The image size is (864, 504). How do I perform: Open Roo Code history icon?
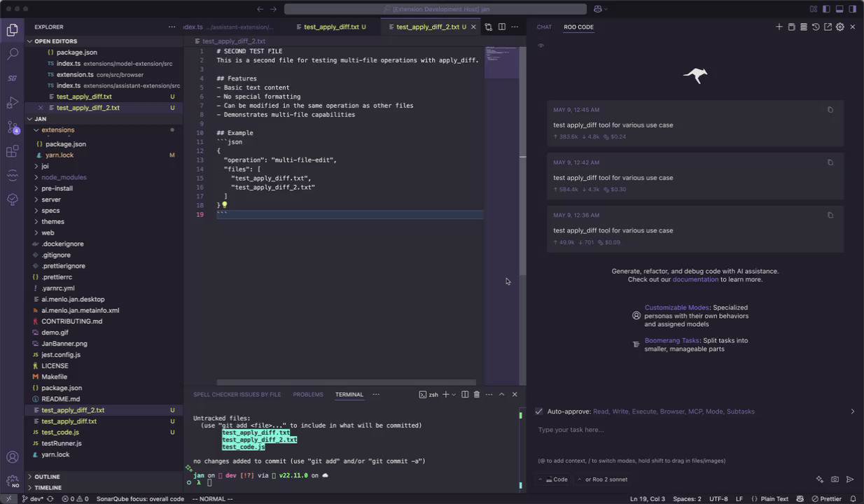(816, 27)
